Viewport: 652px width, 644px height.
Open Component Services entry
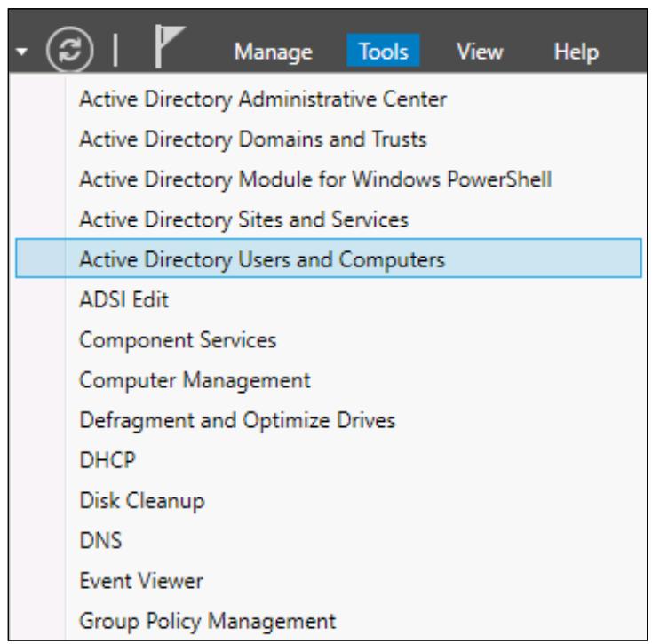[x=329, y=339]
